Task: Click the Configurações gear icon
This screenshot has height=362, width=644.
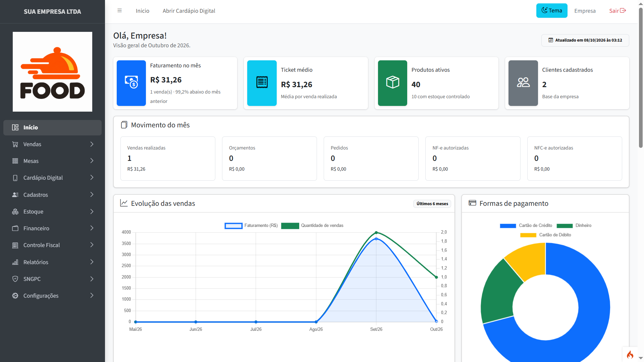Action: [15, 296]
